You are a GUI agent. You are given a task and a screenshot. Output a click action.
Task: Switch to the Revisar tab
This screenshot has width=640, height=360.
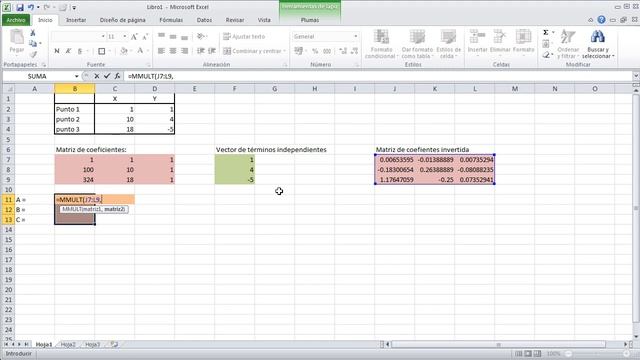(235, 20)
